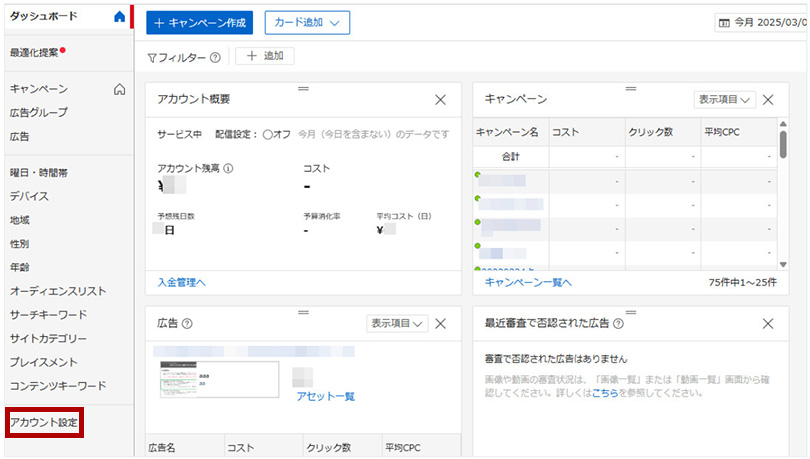Click drag handle atop 最近審査で否認された広告 card
810x459 pixels.
pyautogui.click(x=631, y=312)
